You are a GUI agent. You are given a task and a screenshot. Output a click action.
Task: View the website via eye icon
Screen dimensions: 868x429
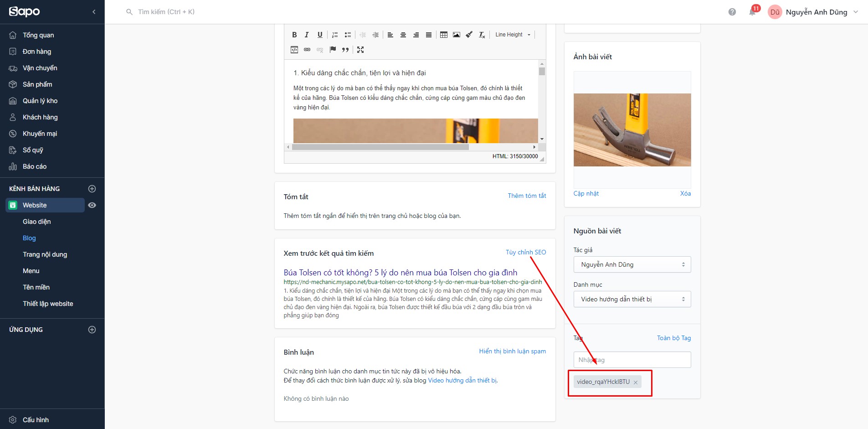click(x=92, y=205)
